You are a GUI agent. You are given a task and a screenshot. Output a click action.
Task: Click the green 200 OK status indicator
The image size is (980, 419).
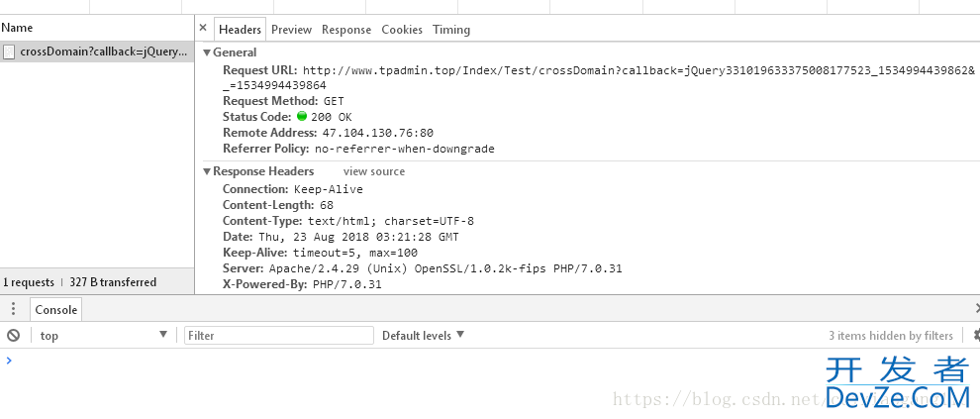[x=302, y=116]
